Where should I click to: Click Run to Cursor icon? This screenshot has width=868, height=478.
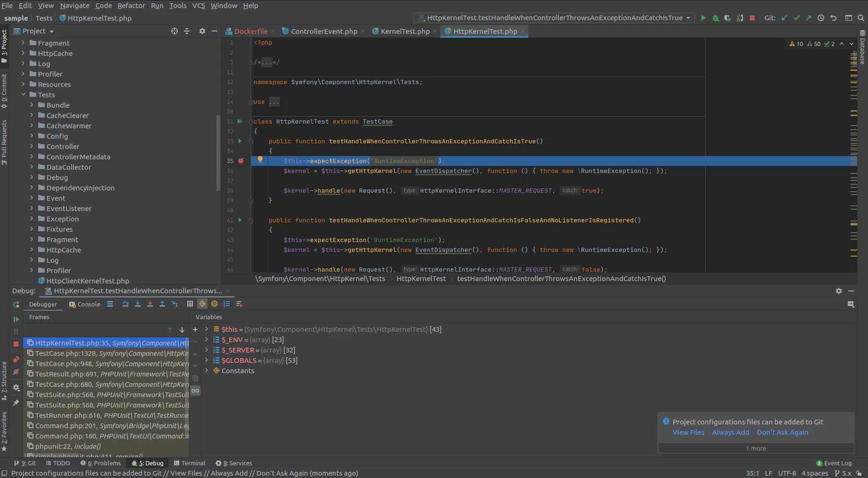pyautogui.click(x=175, y=304)
